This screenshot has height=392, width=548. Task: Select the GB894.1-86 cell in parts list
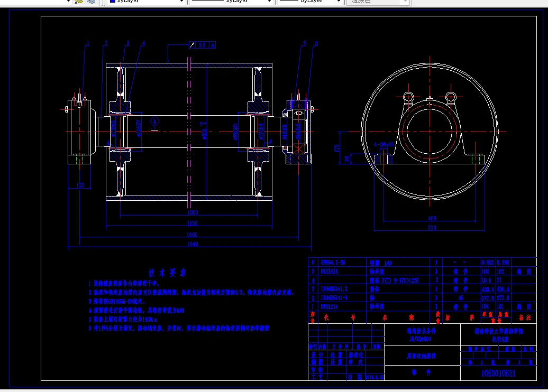click(333, 262)
